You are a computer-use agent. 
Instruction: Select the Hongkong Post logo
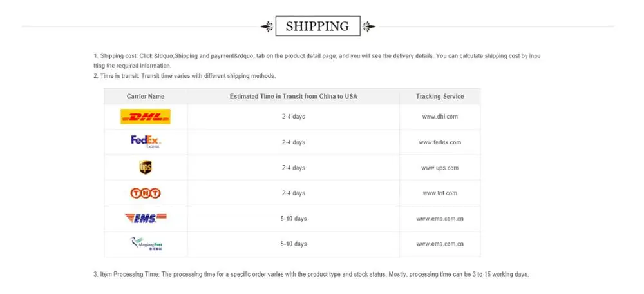146,244
